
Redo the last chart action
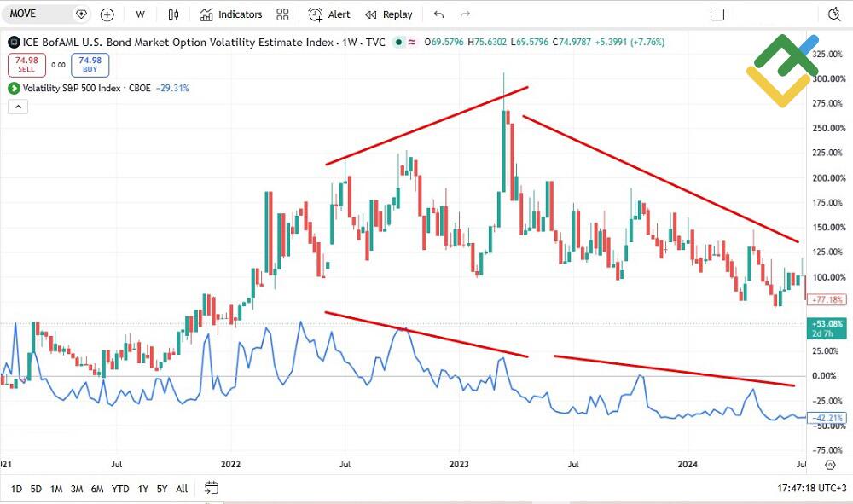pos(465,14)
